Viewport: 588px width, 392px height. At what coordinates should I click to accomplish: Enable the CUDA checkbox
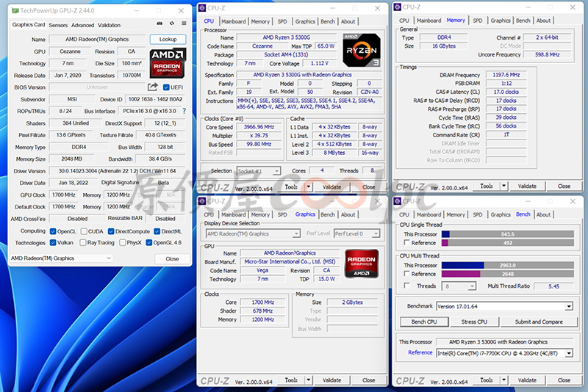(x=84, y=231)
